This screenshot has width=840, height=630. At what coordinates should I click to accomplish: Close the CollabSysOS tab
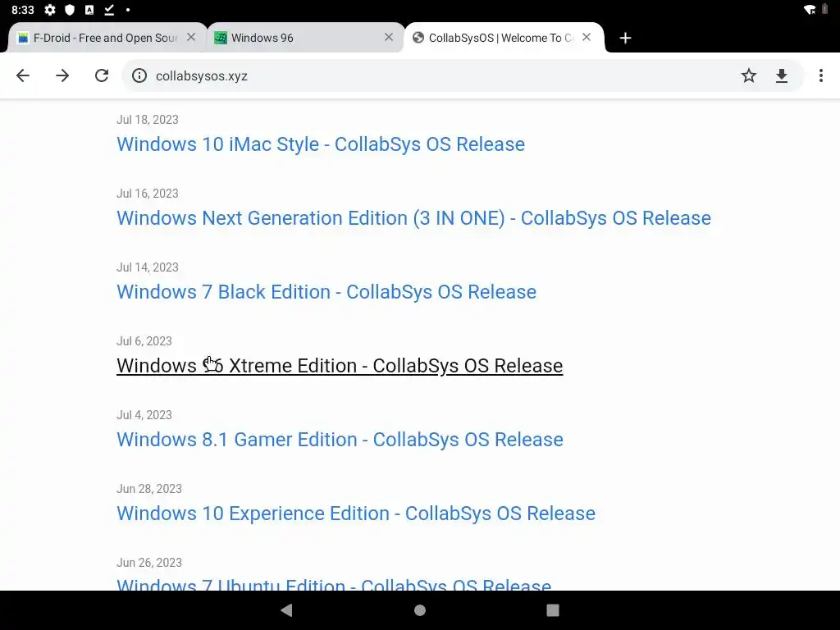[x=587, y=37]
